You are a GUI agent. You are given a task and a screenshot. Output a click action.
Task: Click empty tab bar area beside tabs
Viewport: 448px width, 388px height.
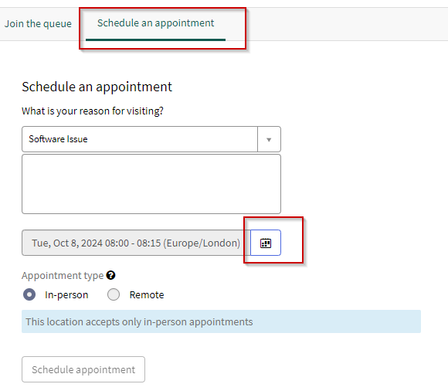tap(347, 24)
